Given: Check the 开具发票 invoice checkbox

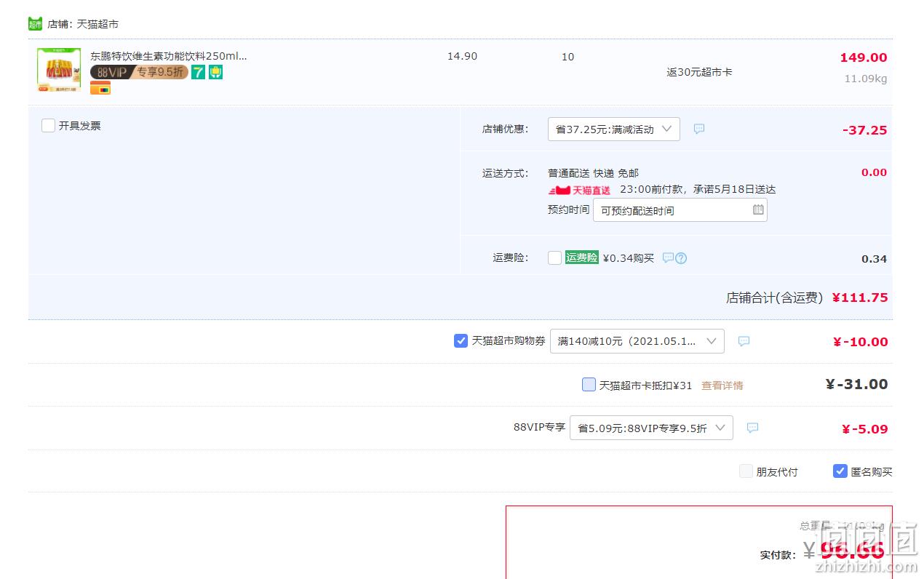Looking at the screenshot, I should coord(49,125).
